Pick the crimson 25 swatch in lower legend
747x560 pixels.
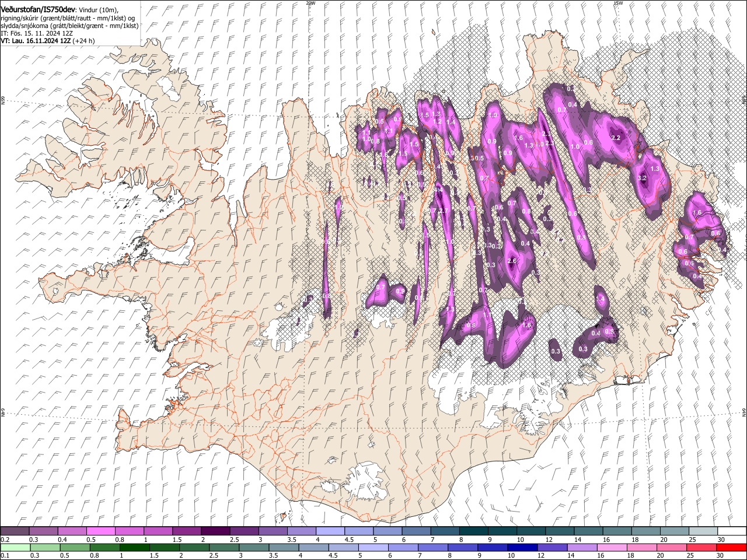[701, 547]
